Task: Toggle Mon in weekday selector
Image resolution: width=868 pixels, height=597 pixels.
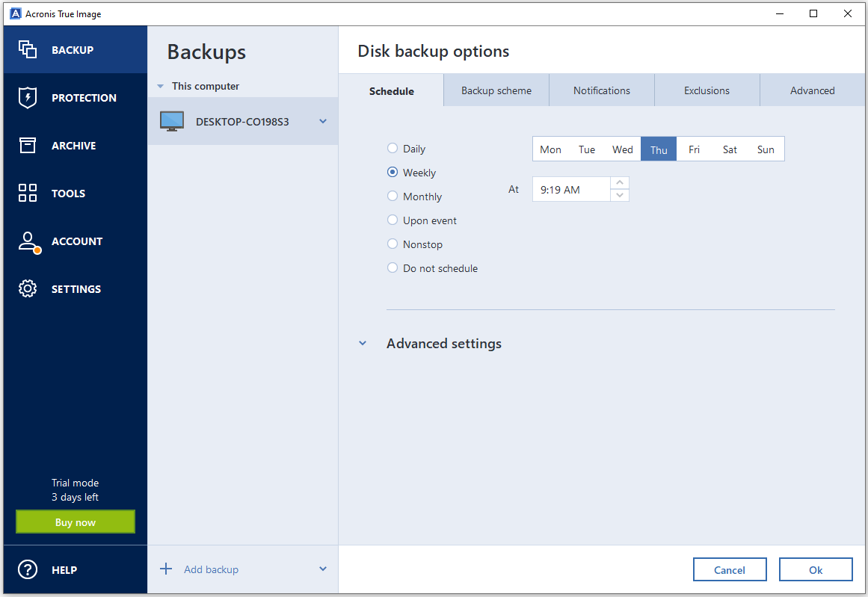Action: pos(550,149)
